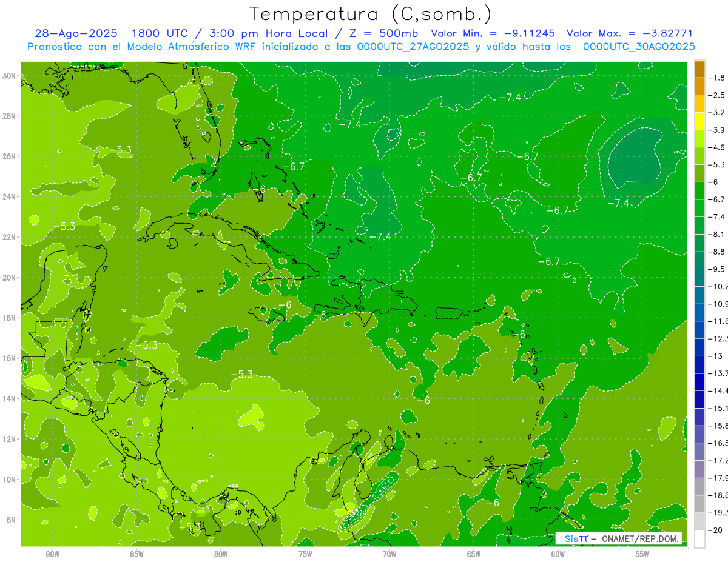728x562 pixels.
Task: Click the -14.4 colorbar legend label
Action: [718, 390]
